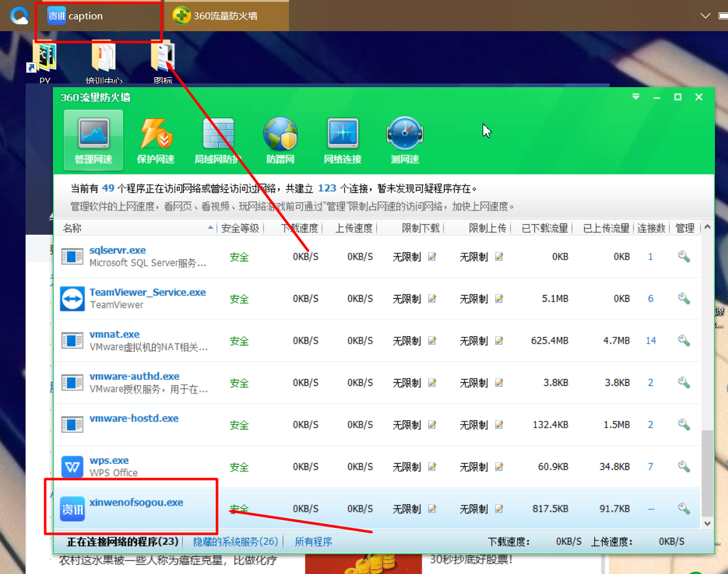Click connection count 14 for vmnat.exe
This screenshot has height=574, width=728.
(650, 341)
